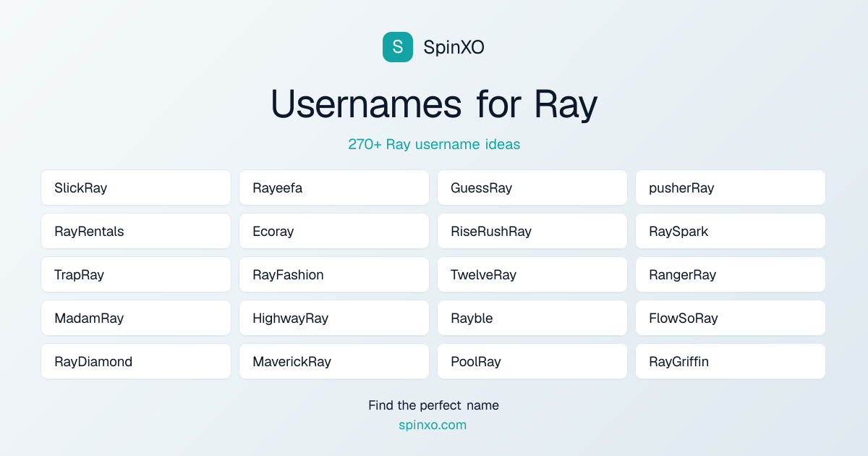
Task: Select the RayDiamond username
Action: (x=136, y=361)
